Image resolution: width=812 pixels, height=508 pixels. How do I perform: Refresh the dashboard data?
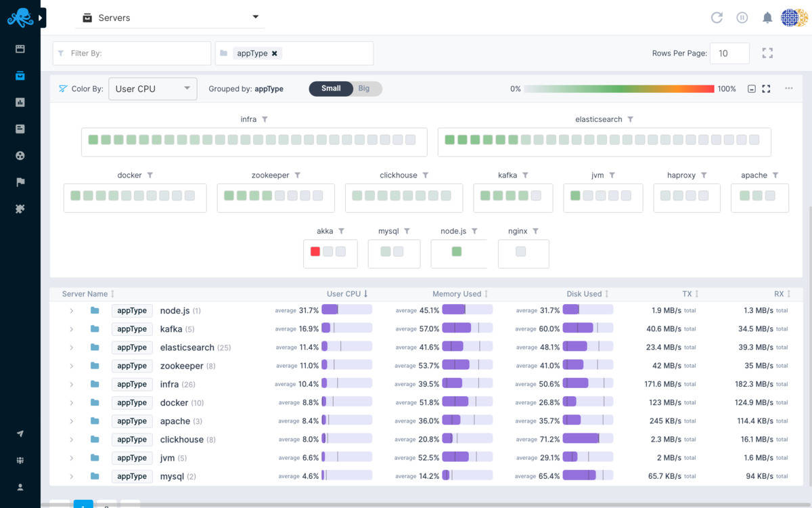tap(717, 18)
